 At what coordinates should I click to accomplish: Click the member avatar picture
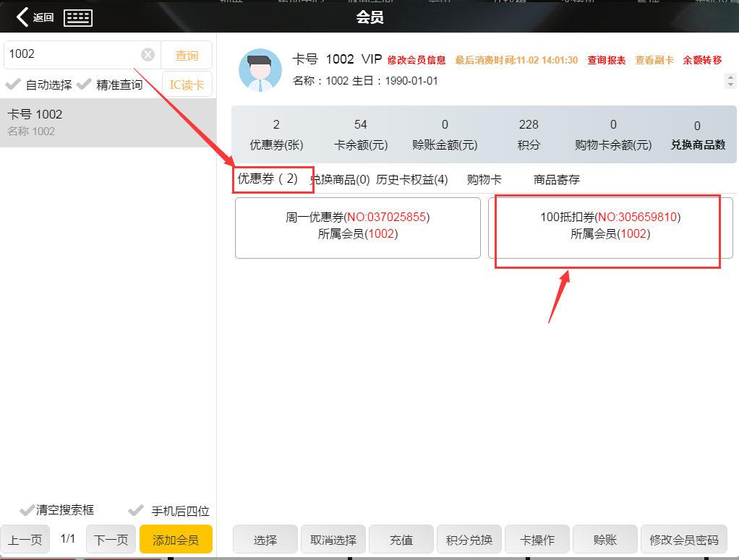[260, 71]
